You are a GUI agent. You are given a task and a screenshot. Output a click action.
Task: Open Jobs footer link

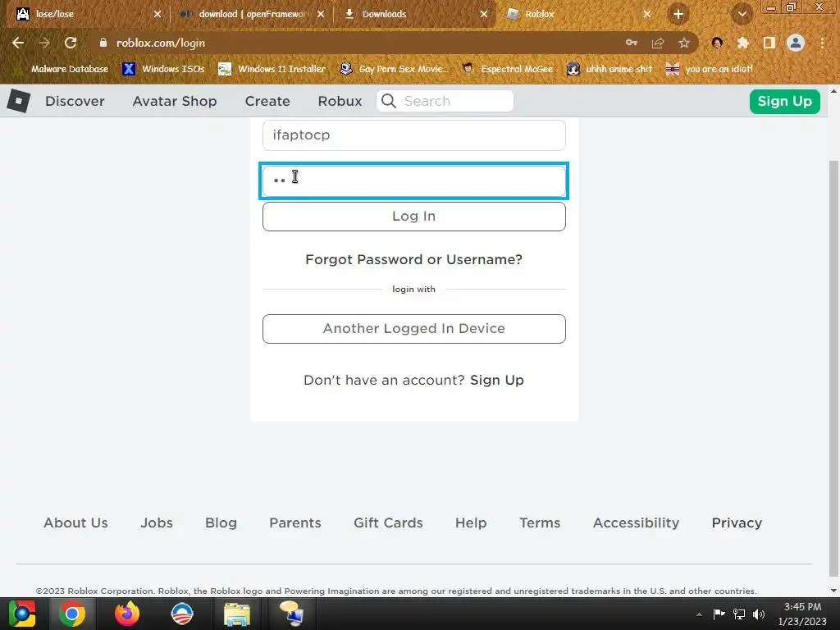[x=157, y=523]
